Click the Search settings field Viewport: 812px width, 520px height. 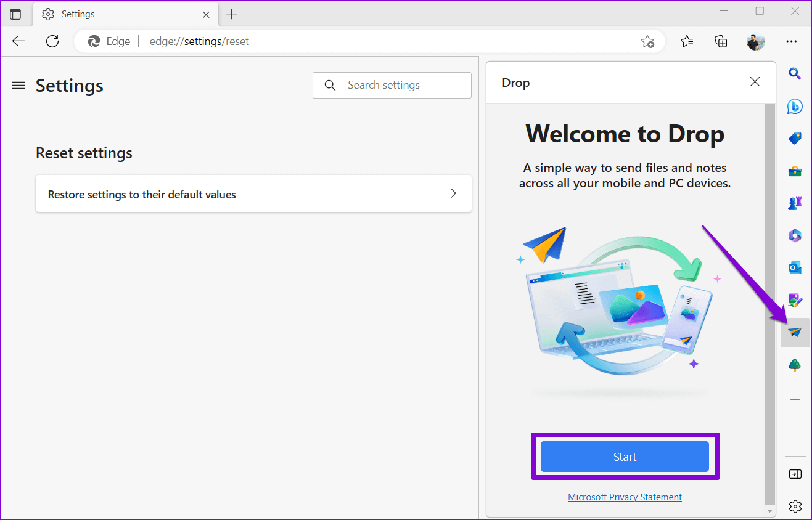point(392,85)
